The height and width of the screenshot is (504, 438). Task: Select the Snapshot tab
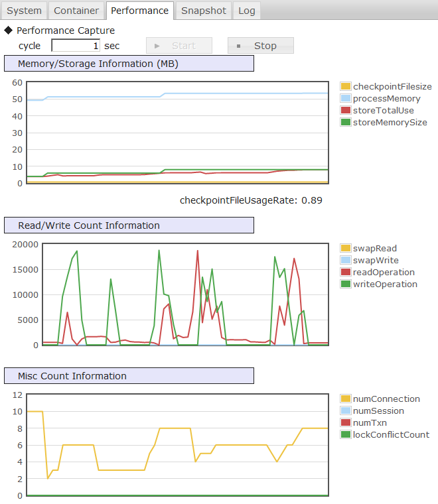click(x=204, y=11)
